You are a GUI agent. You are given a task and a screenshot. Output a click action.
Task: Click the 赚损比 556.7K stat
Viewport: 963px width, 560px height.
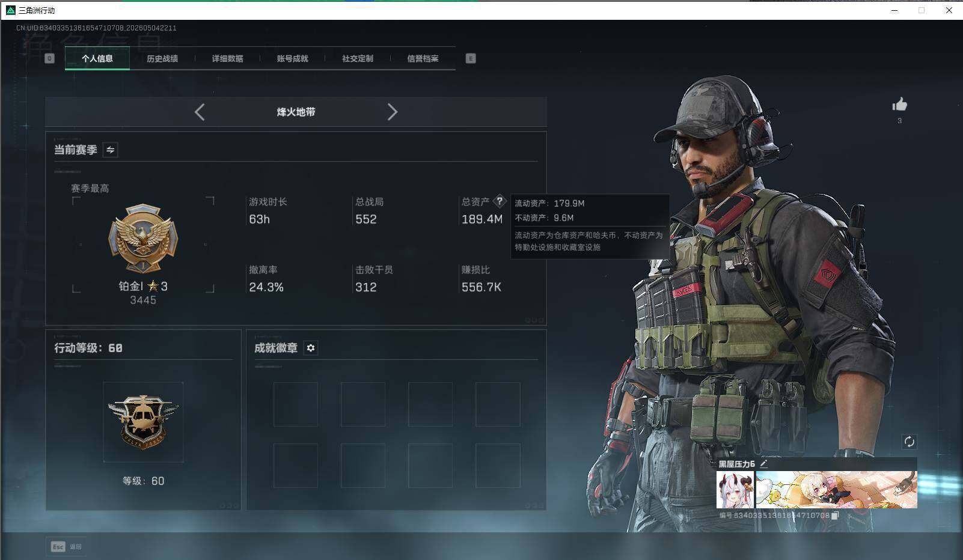pyautogui.click(x=481, y=279)
